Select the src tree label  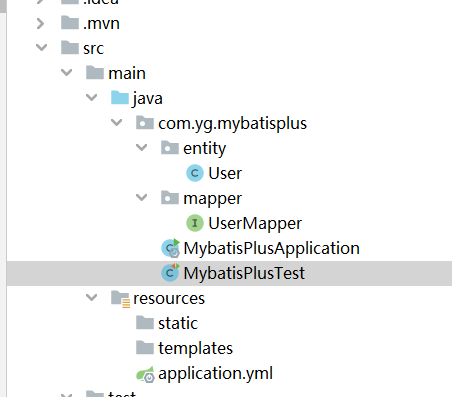point(93,49)
